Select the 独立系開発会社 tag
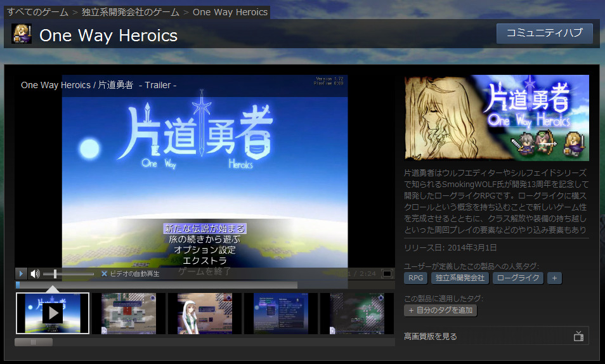The width and height of the screenshot is (605, 364). tap(460, 278)
